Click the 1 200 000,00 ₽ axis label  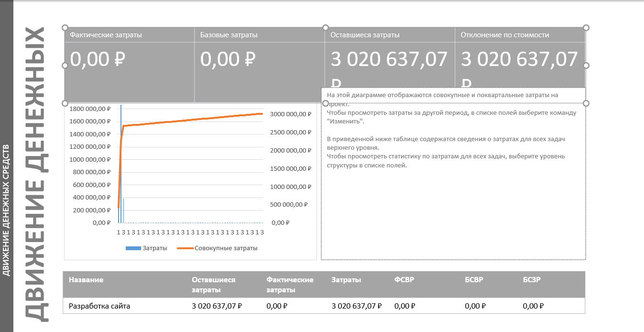90,146
